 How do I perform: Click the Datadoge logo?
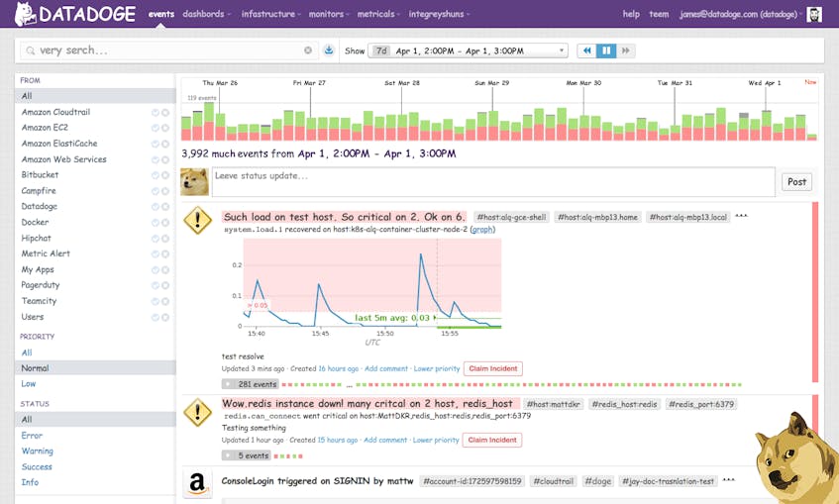(75, 14)
